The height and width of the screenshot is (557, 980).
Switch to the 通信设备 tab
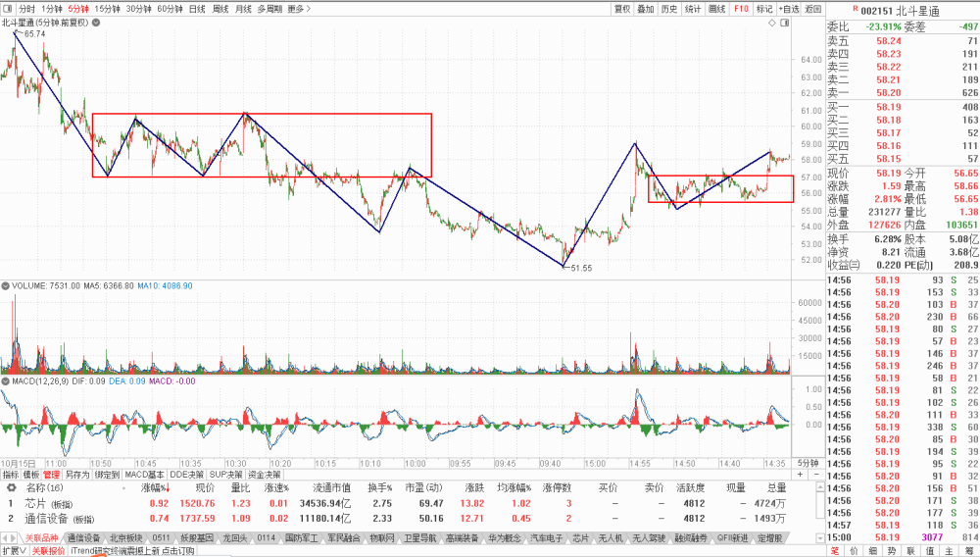83,537
